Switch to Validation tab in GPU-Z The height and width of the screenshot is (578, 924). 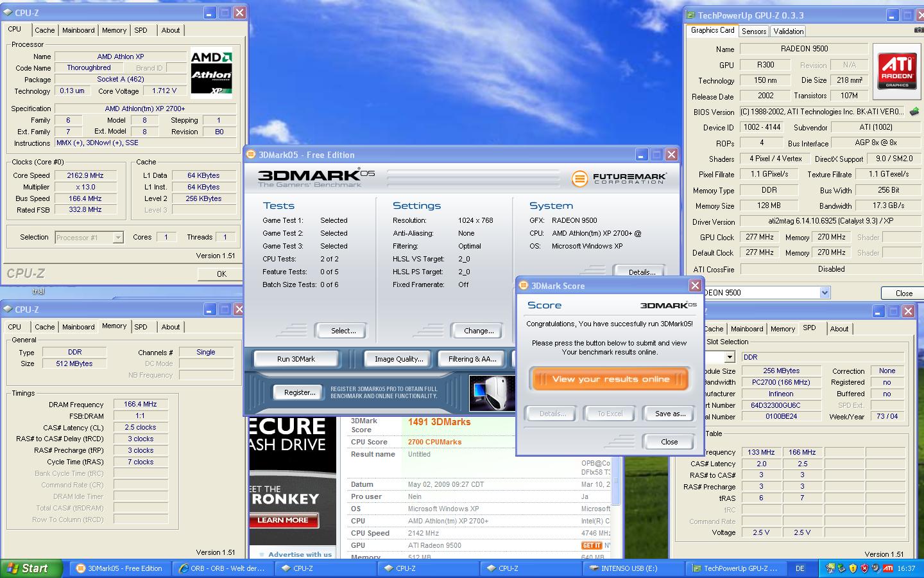click(x=788, y=31)
